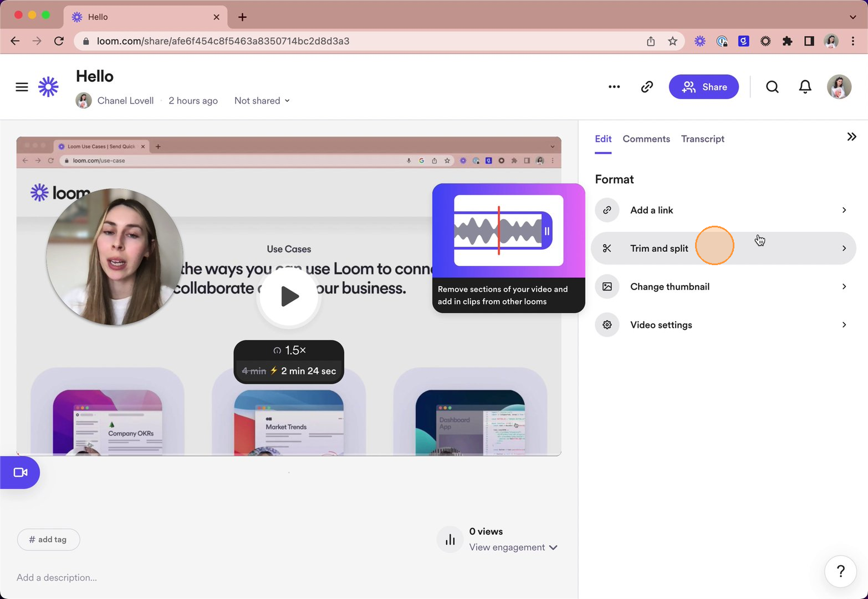Click the Chanel Lovell author avatar

(x=84, y=100)
